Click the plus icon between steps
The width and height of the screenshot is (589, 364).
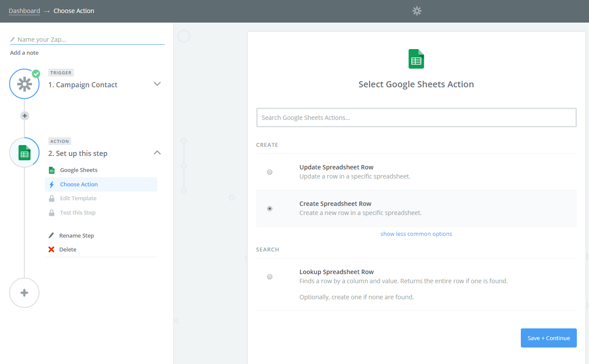(25, 116)
